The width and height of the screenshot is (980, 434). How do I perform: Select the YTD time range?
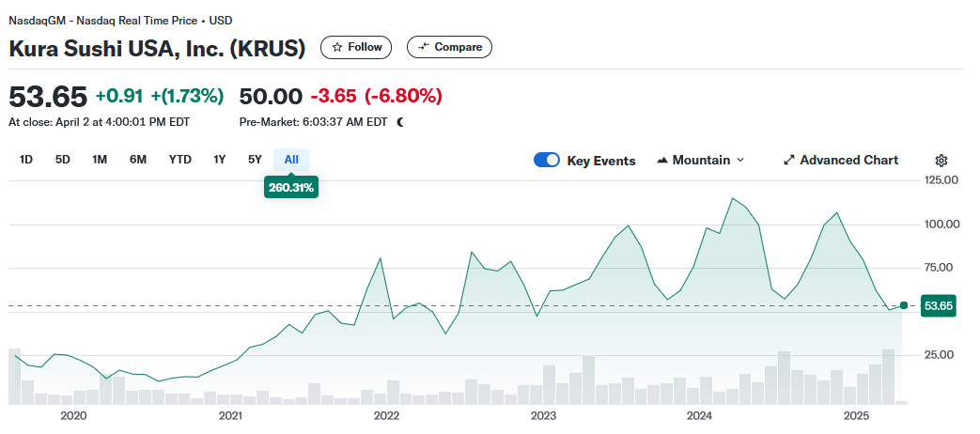pos(180,160)
